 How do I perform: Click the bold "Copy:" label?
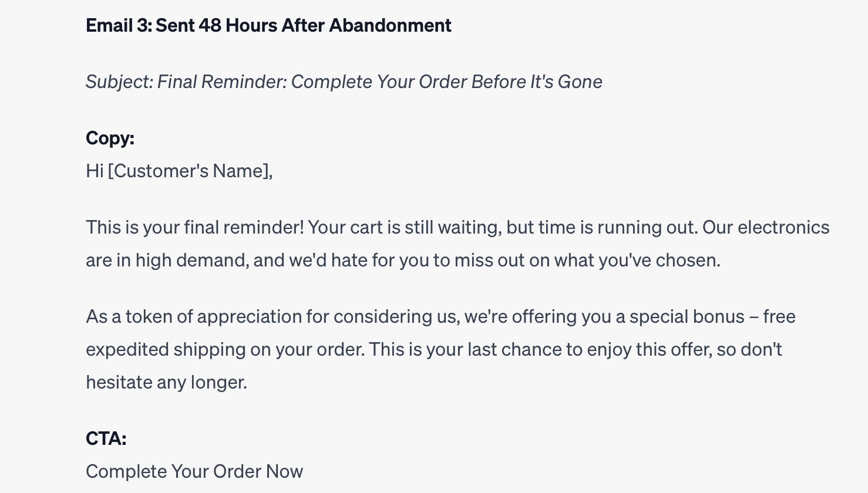(110, 138)
